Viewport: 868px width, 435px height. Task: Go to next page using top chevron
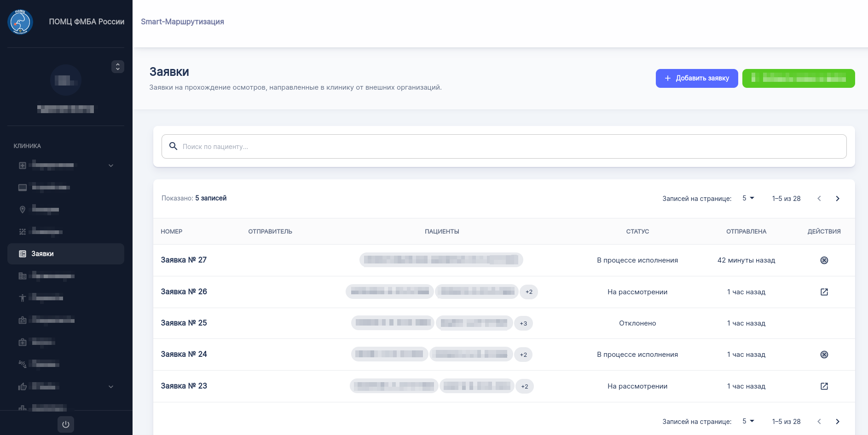point(837,199)
